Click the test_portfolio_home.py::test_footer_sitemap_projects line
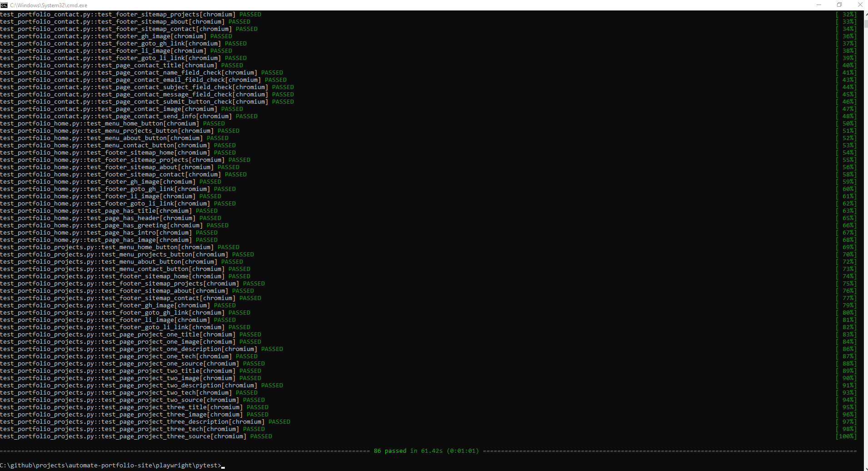868x471 pixels. (x=125, y=160)
